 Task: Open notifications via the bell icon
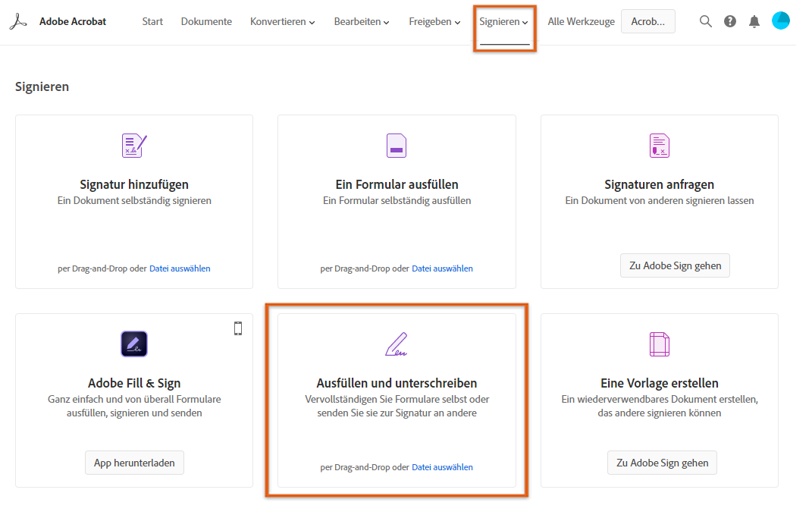tap(754, 21)
